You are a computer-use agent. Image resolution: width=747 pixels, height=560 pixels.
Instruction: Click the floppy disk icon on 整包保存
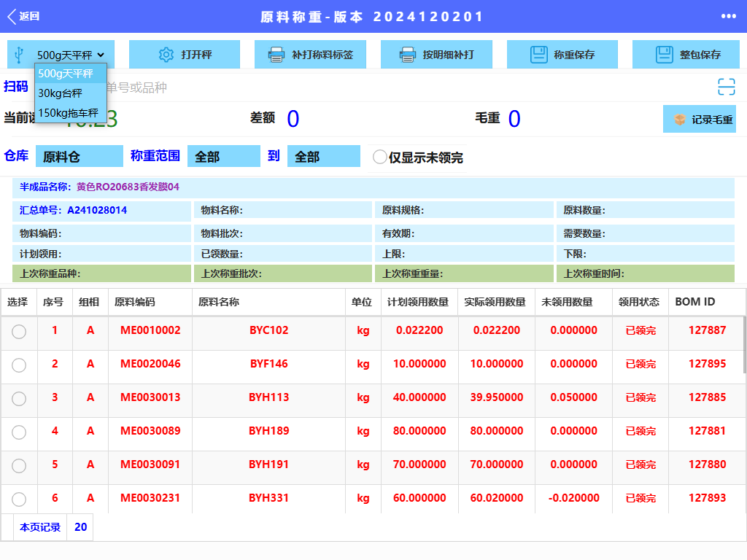(664, 55)
